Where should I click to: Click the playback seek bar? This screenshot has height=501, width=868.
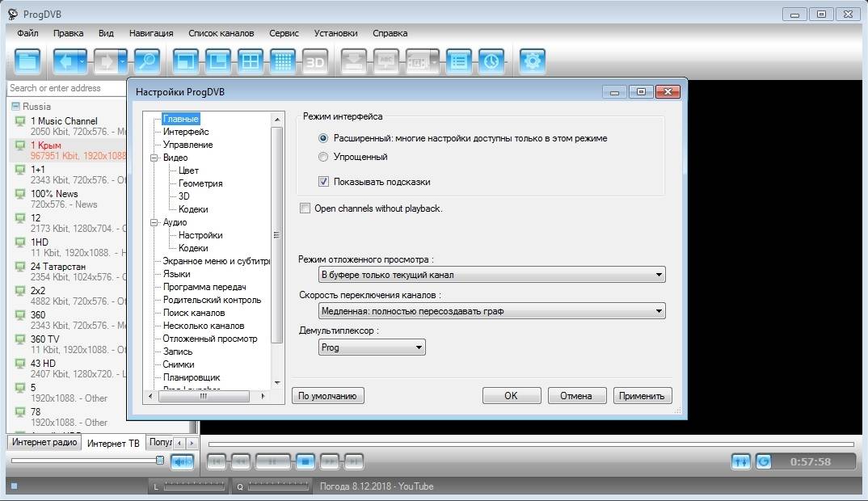pos(531,444)
